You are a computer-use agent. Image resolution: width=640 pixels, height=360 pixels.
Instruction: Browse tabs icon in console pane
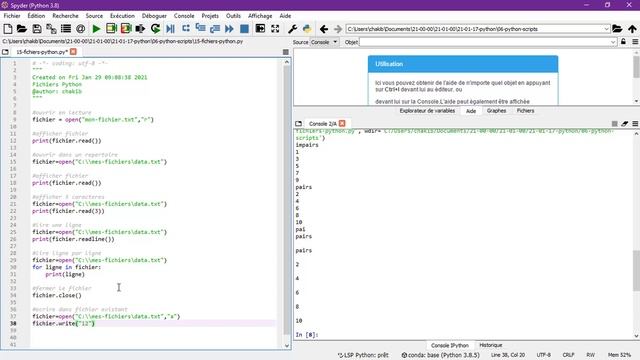tap(298, 124)
